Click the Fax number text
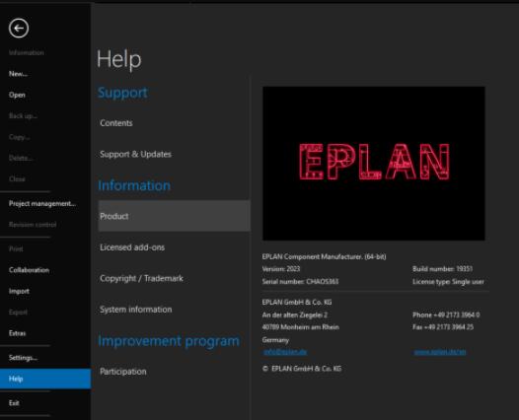The height and width of the screenshot is (420, 519). pos(443,327)
